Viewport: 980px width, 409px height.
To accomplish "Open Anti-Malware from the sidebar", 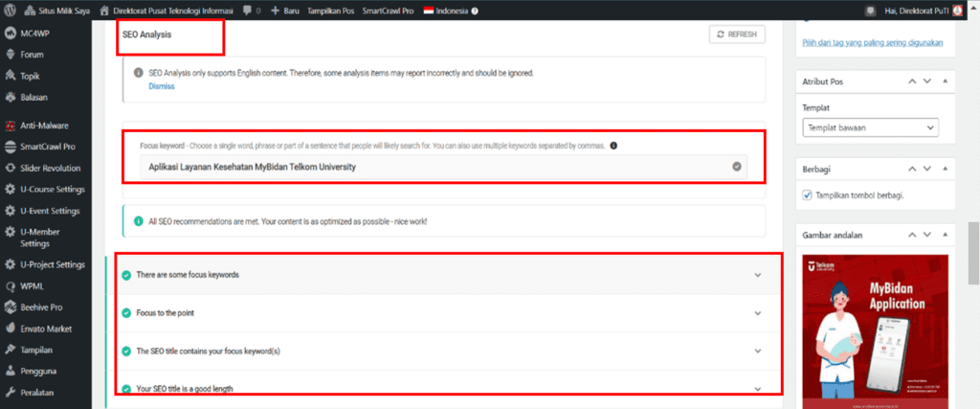I will [45, 125].
